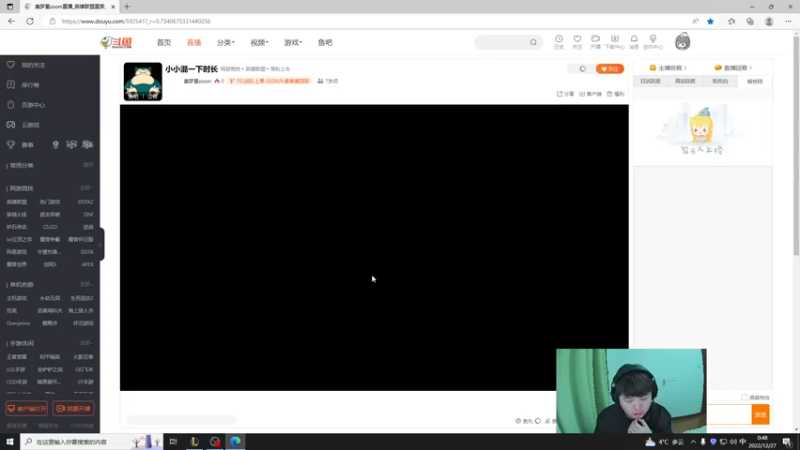This screenshot has width=800, height=450.
Task: Collapse the left sidebar with arrow handle
Action: (x=101, y=244)
